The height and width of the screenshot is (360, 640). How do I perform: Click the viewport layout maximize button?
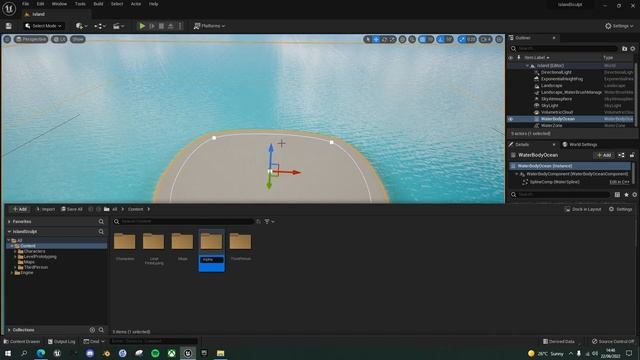499,39
